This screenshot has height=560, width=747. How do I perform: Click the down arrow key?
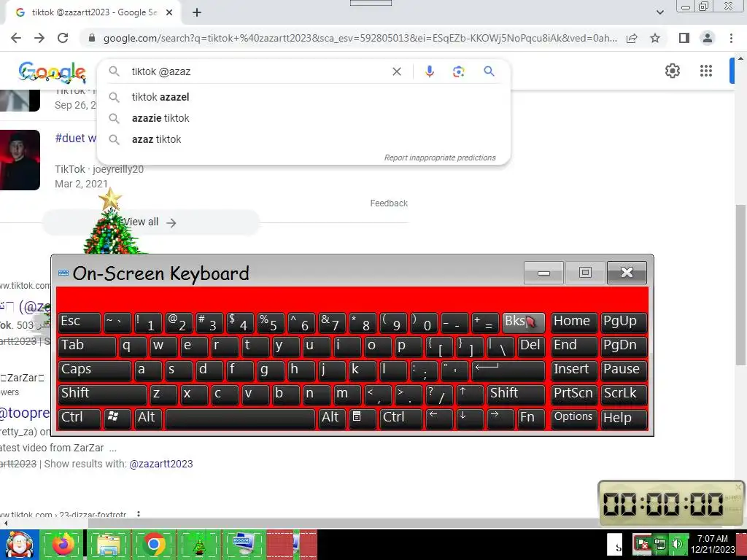pyautogui.click(x=470, y=419)
